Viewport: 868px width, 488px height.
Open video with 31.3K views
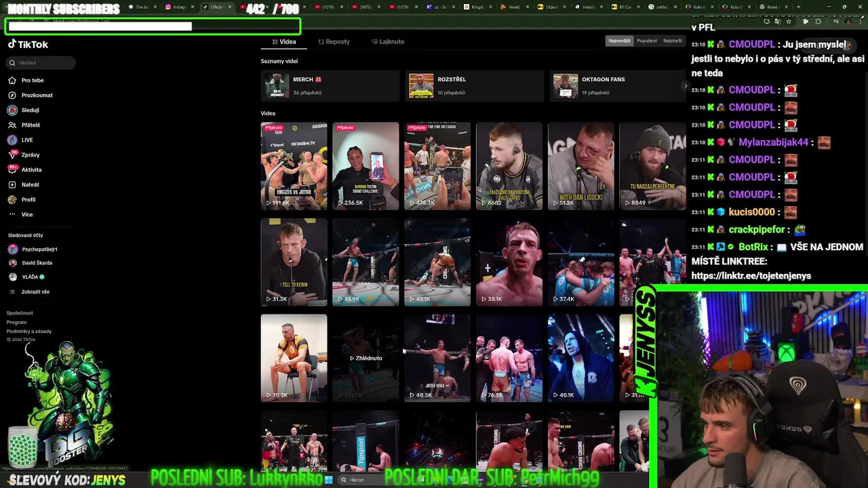click(294, 262)
